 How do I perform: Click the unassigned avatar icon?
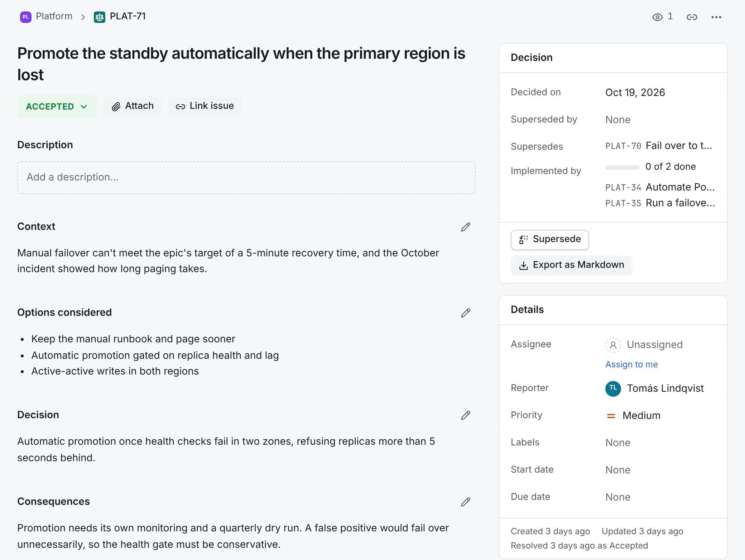pyautogui.click(x=613, y=345)
